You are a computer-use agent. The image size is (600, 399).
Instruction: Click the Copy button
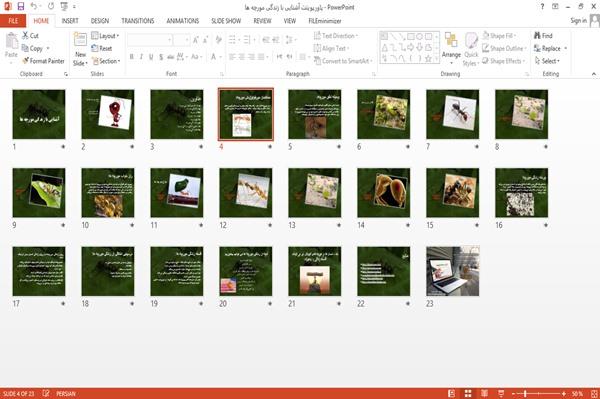point(33,48)
